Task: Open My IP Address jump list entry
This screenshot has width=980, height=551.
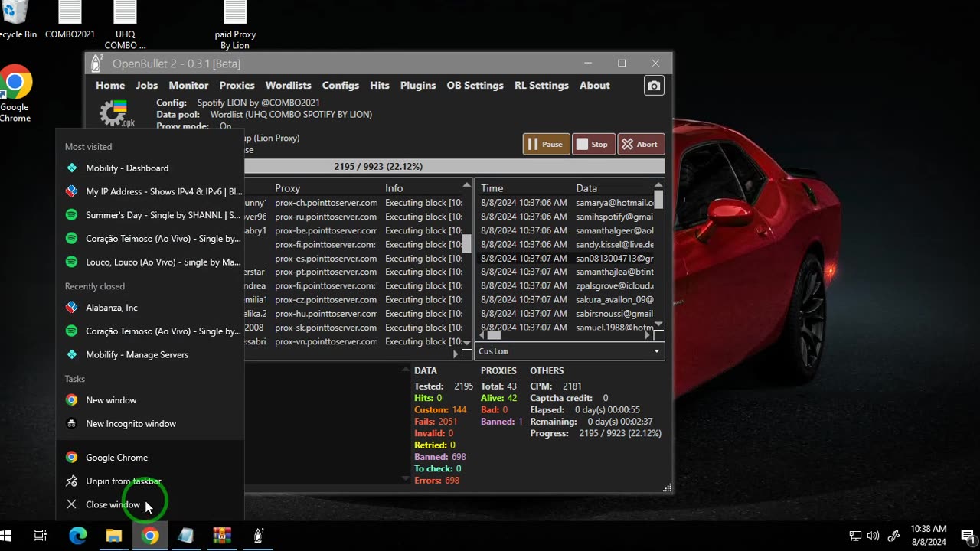Action: tap(150, 191)
